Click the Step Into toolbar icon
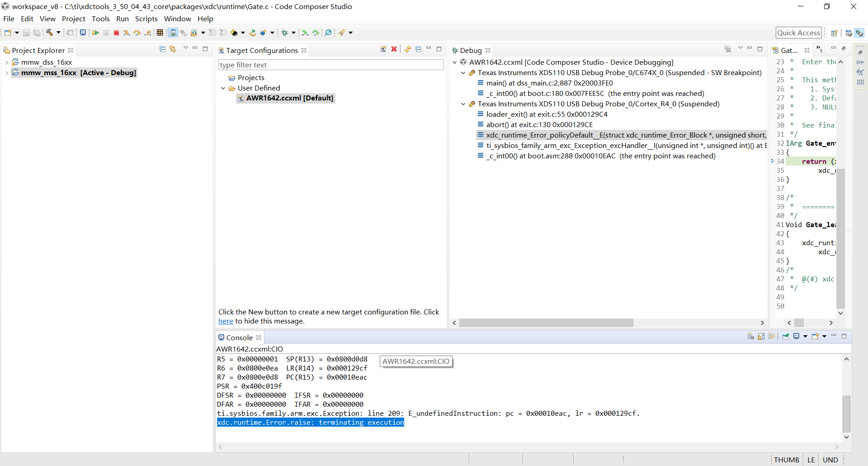The image size is (868, 466). click(127, 33)
